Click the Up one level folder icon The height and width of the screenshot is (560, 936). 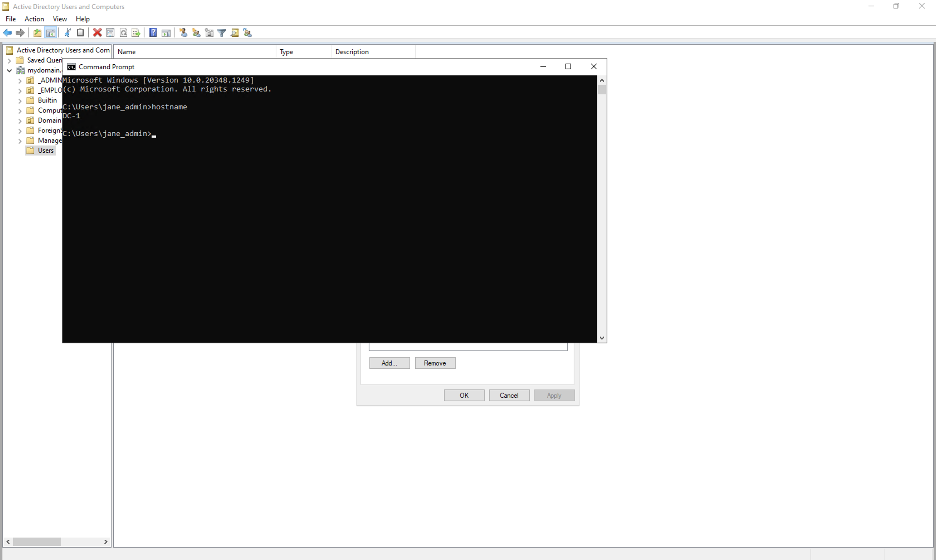[x=37, y=33]
